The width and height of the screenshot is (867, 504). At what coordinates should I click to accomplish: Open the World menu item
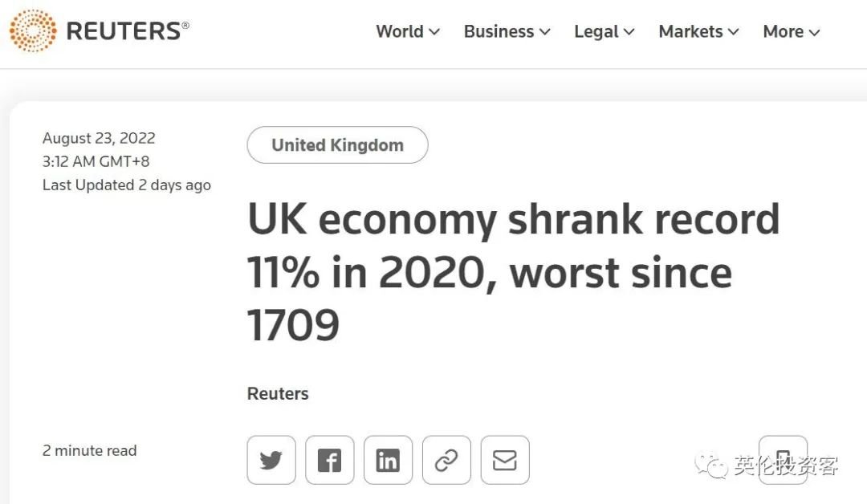click(400, 31)
